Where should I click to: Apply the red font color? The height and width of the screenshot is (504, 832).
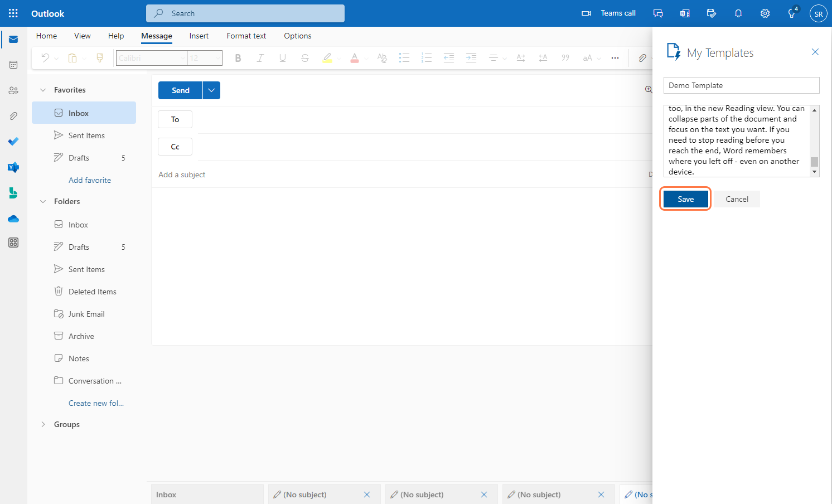coord(355,58)
